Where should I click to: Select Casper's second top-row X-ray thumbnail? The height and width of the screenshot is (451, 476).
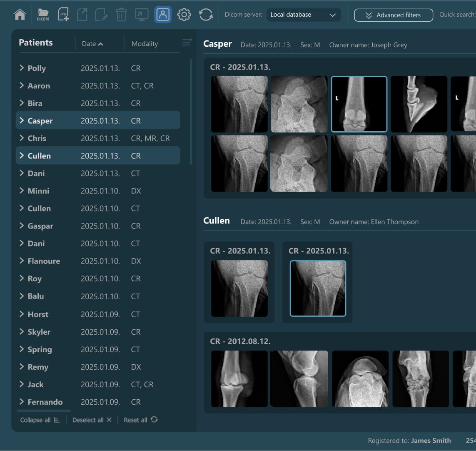[x=299, y=104]
